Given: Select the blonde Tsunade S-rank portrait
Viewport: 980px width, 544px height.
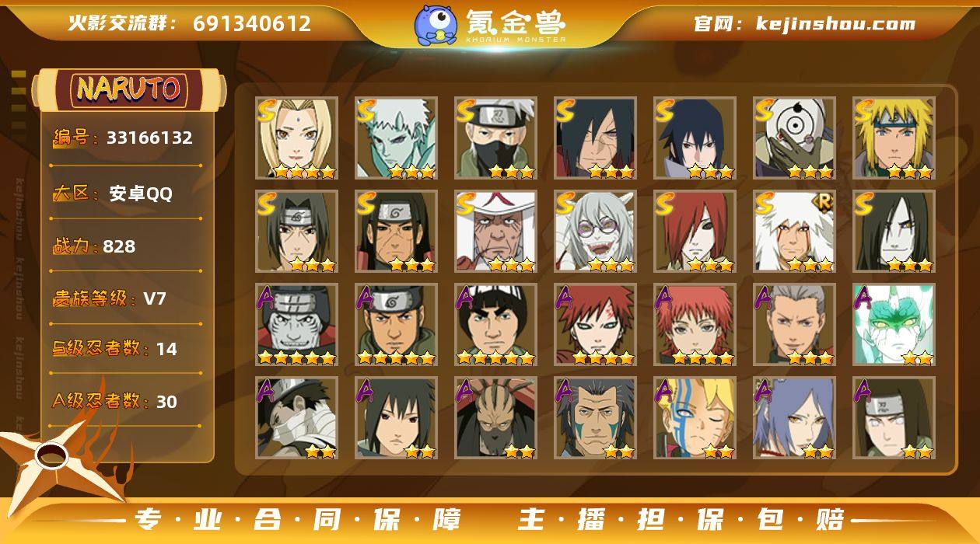Looking at the screenshot, I should coord(296,138).
